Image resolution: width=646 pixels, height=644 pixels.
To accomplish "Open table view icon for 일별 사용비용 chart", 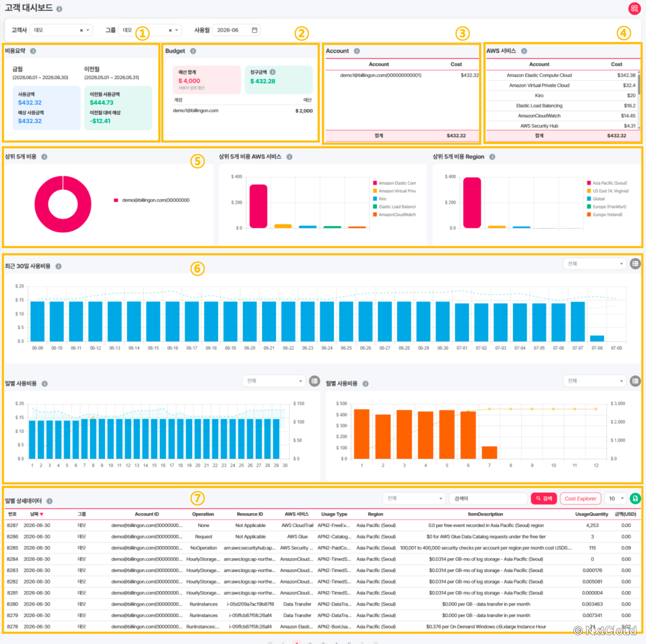I will [314, 381].
